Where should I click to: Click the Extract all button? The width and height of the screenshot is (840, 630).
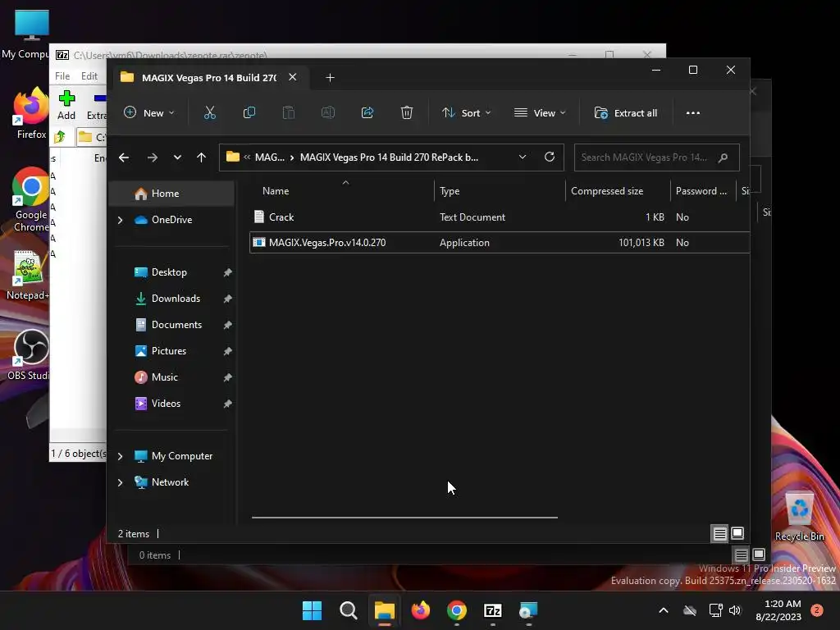626,113
